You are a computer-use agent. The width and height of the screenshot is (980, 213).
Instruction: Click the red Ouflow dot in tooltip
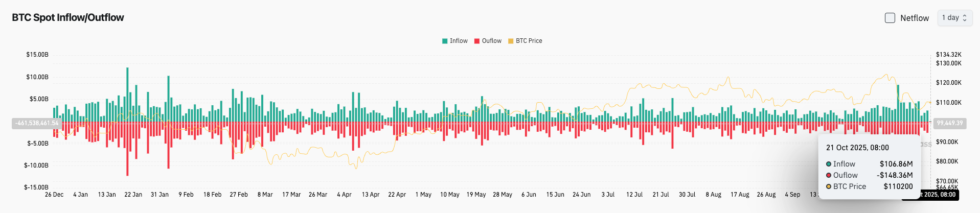(x=829, y=175)
